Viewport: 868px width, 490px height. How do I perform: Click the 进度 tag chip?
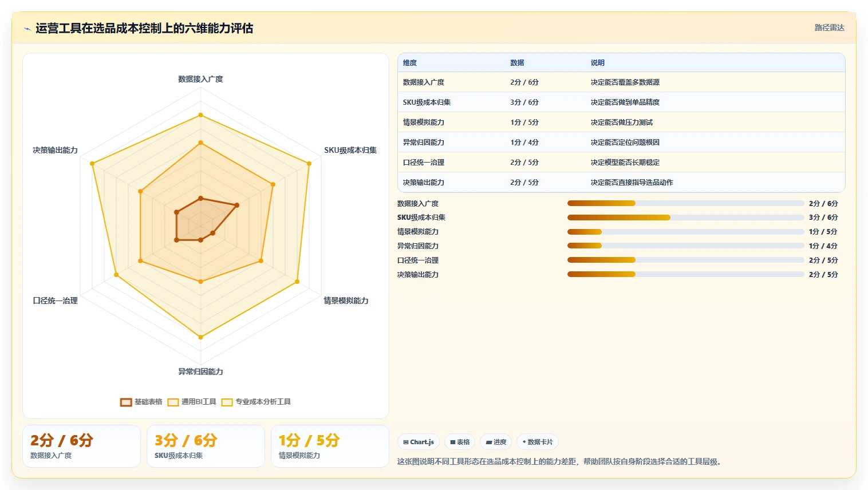click(x=496, y=442)
